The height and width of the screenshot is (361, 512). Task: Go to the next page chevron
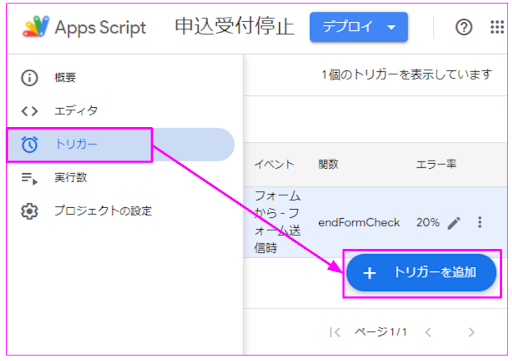point(471,332)
